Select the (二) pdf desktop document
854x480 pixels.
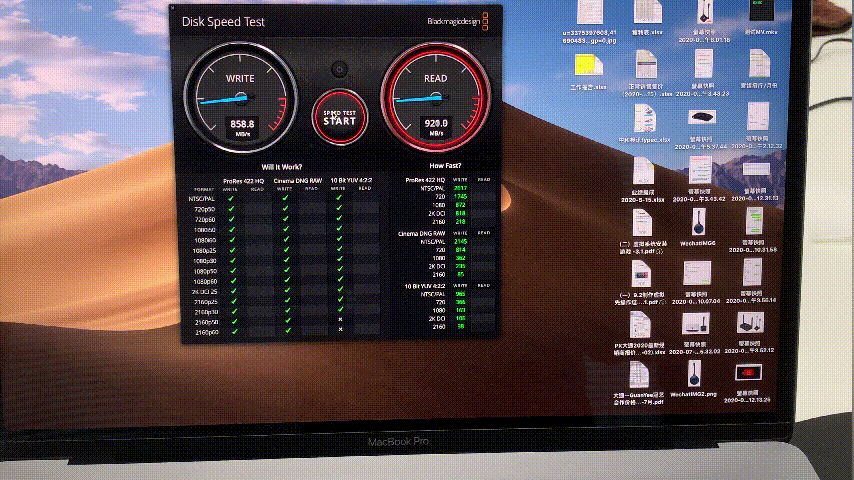click(x=643, y=232)
